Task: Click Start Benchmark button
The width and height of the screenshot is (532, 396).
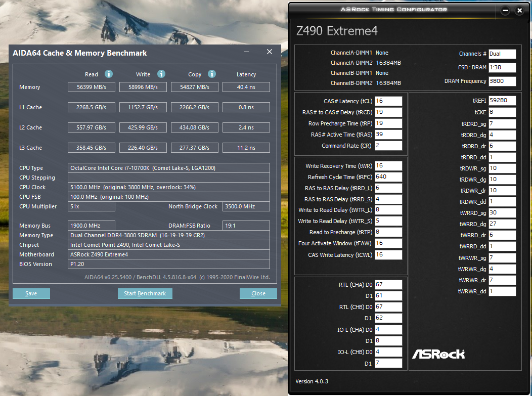Action: click(x=145, y=293)
